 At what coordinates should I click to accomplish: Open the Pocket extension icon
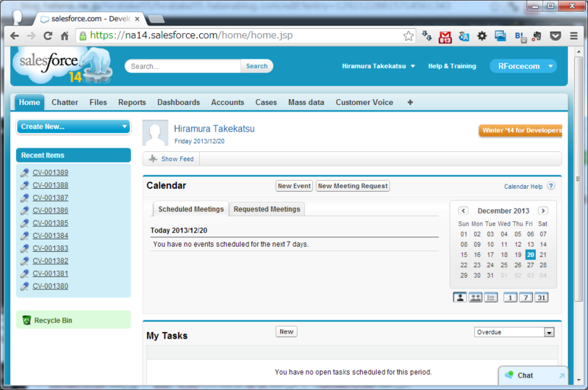(556, 36)
